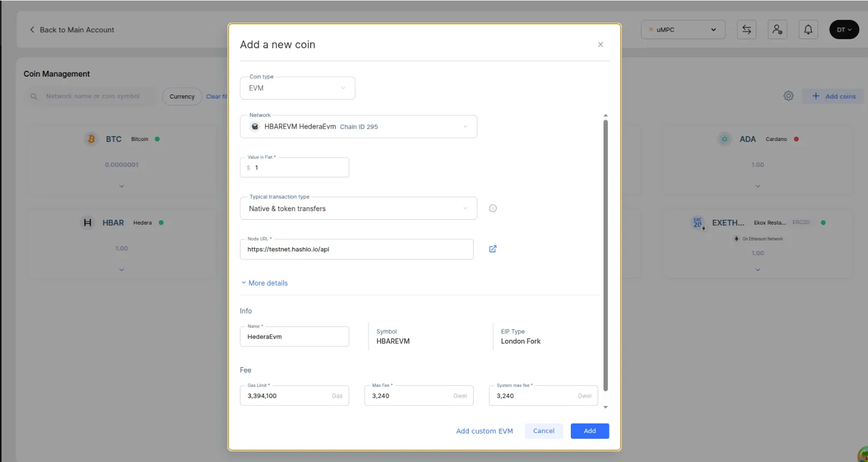
Task: Open the DT profile menu
Action: point(844,29)
